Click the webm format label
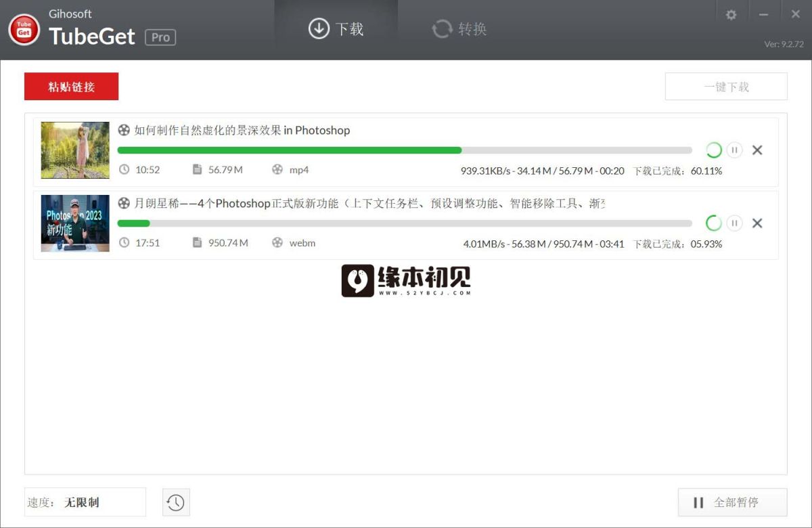This screenshot has width=812, height=528. (x=302, y=243)
